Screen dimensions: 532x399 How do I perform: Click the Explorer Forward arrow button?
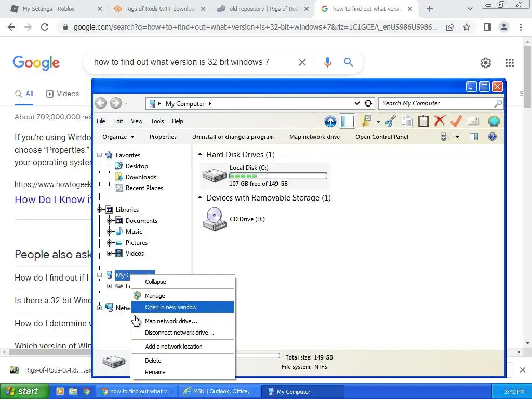[116, 103]
